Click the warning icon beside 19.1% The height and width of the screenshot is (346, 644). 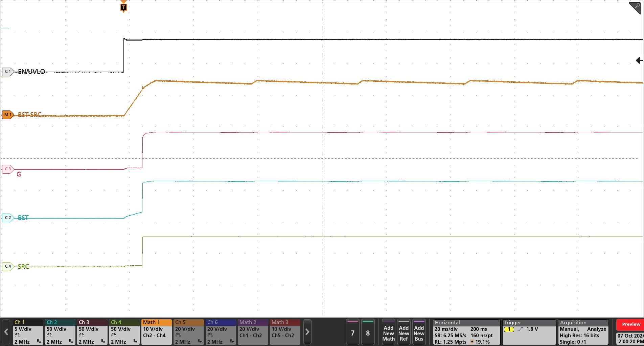tap(473, 342)
